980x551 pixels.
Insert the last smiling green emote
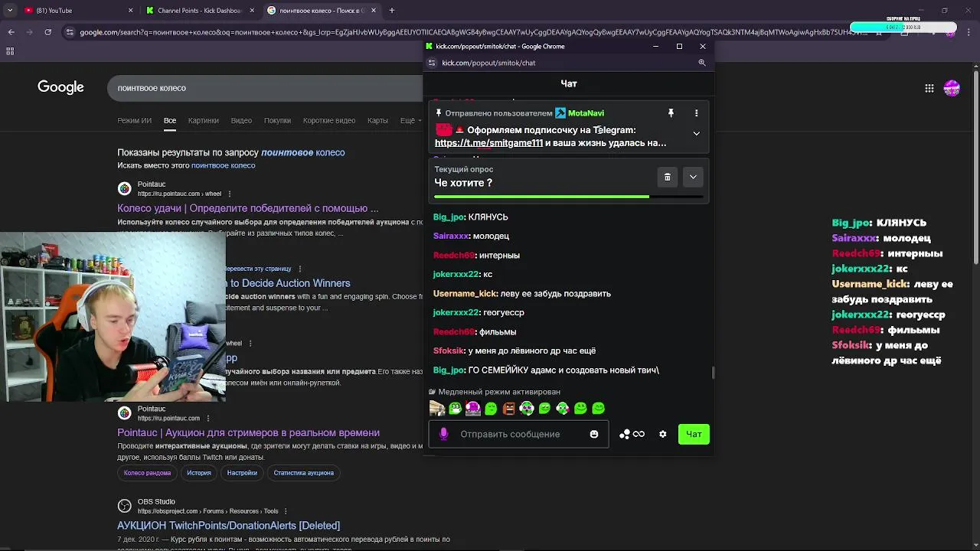tap(599, 409)
